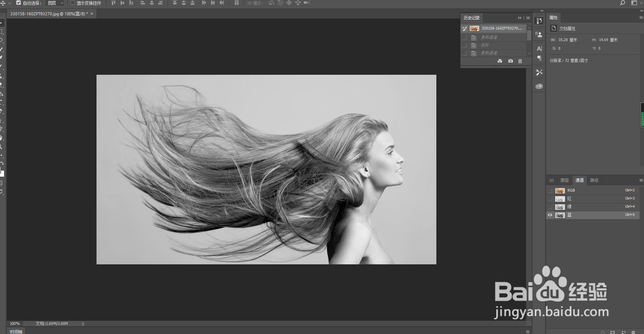This screenshot has width=644, height=334.
Task: Switch to the 图层 layers tab
Action: [564, 180]
